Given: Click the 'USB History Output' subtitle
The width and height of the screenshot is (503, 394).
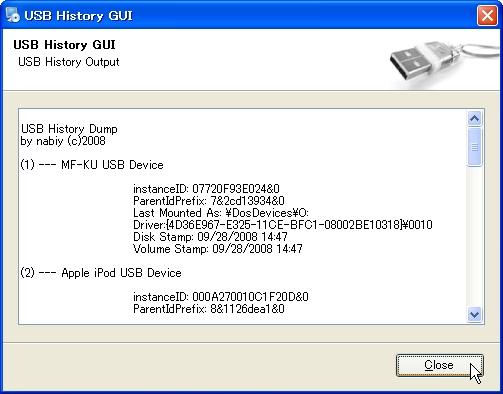Looking at the screenshot, I should [69, 62].
